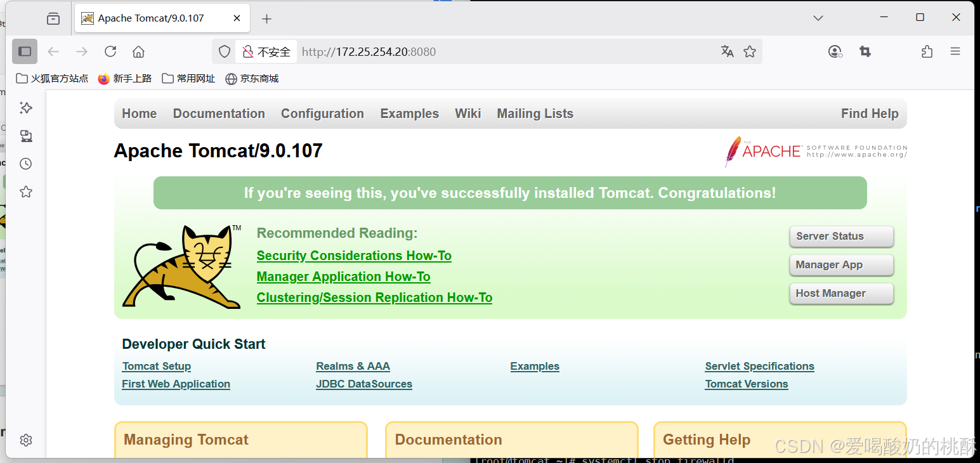Open synced tabs in the sidebar
Viewport: 980px width, 463px height.
tap(26, 136)
